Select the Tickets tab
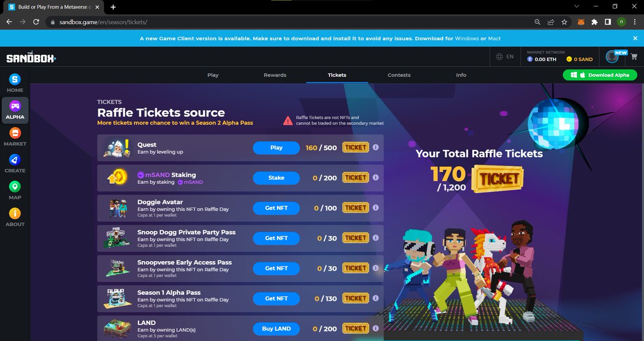 337,75
